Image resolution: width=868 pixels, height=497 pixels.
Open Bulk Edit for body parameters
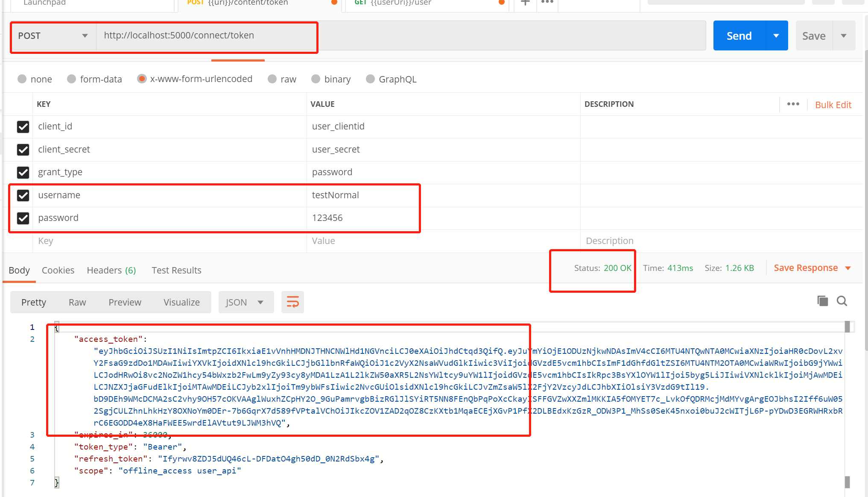[x=833, y=105]
